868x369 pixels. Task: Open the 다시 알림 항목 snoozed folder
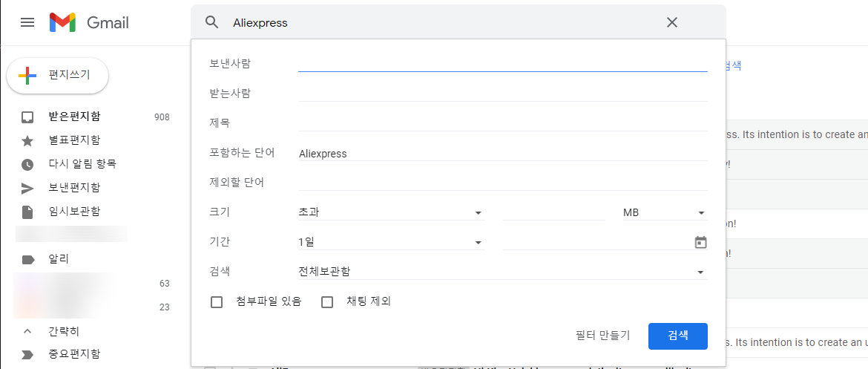click(x=82, y=164)
